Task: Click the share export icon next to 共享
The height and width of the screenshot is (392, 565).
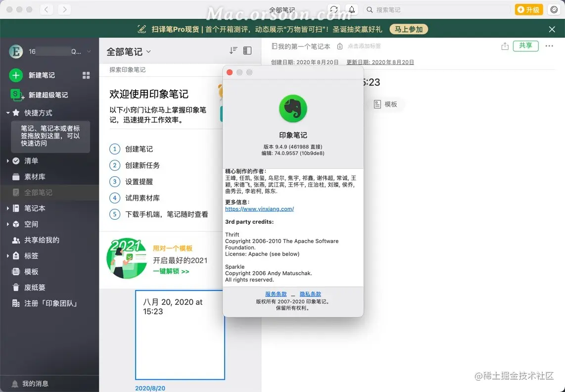Action: [x=505, y=46]
